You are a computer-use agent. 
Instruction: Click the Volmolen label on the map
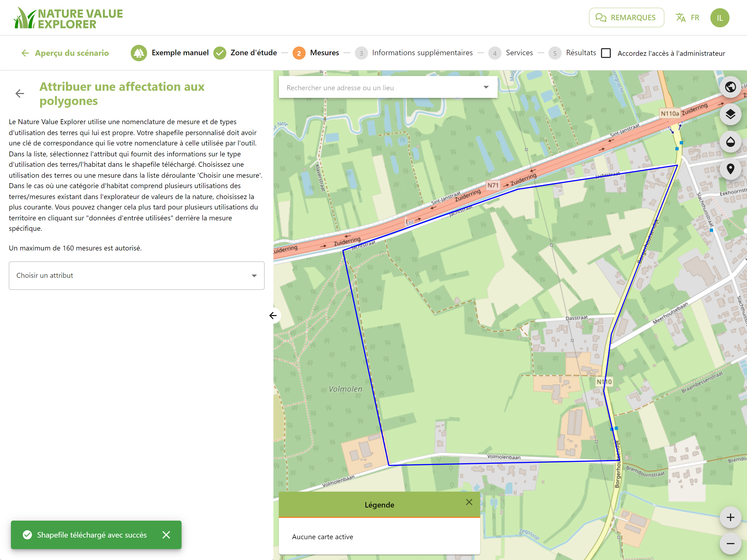(345, 389)
